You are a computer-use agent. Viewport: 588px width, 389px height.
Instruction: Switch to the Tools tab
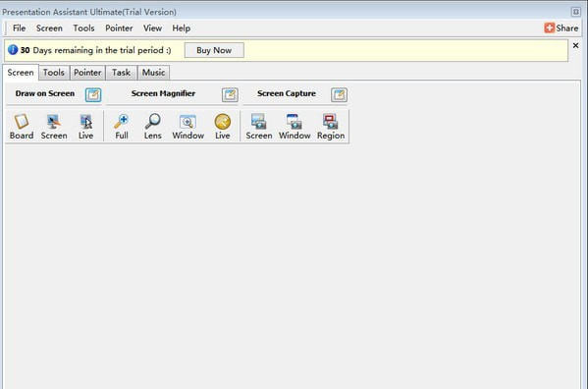point(54,73)
